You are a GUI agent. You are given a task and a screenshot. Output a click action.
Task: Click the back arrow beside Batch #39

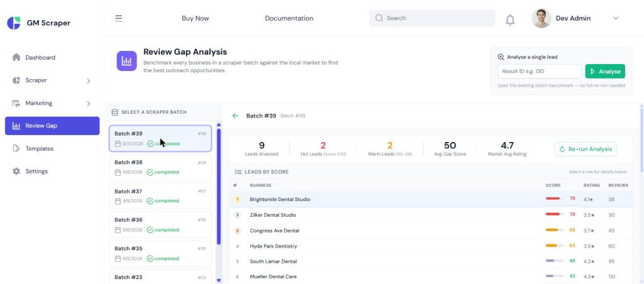[235, 116]
